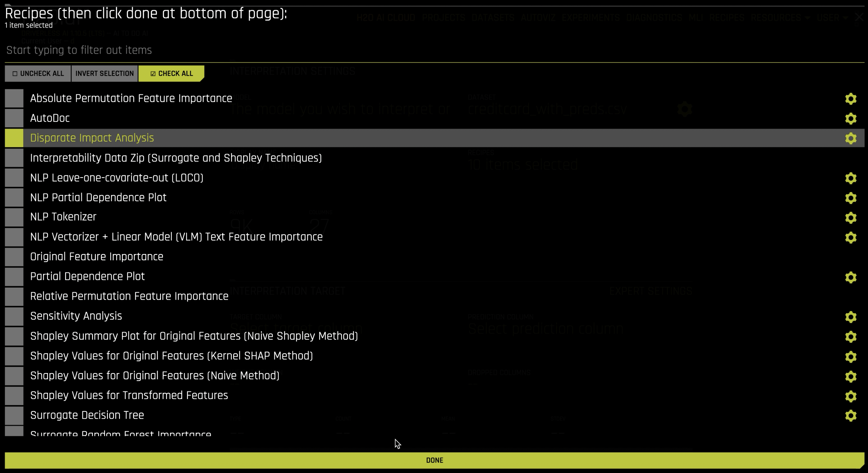
Task: Open Shapley Values Kernel SHAP settings gear
Action: (851, 356)
